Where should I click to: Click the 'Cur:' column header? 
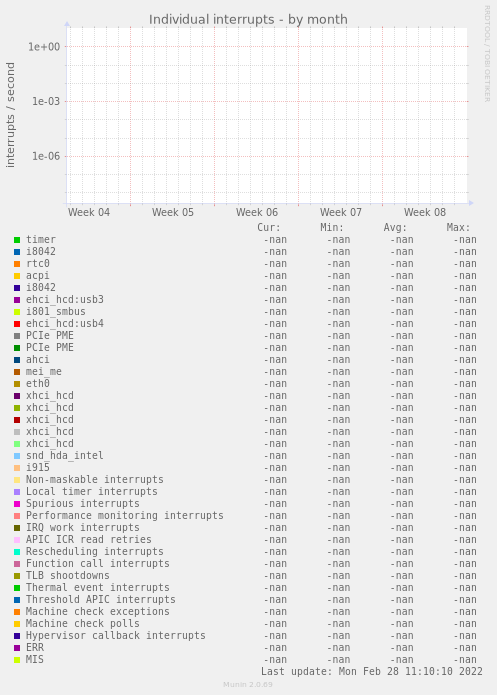tap(269, 228)
